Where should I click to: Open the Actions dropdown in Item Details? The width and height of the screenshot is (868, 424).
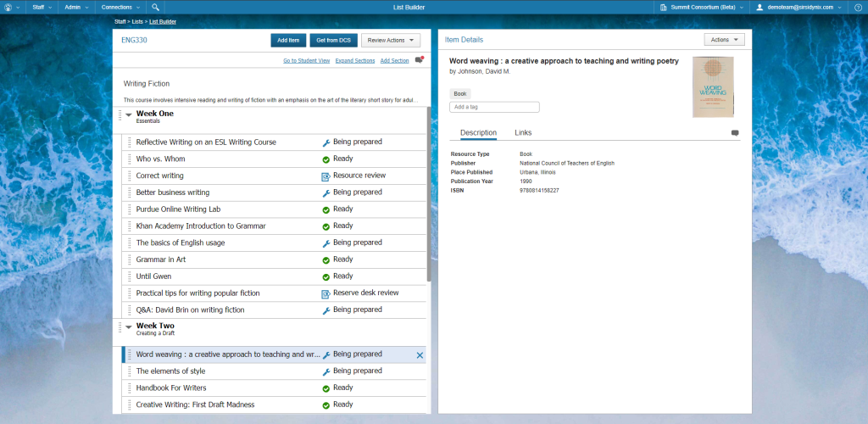tap(724, 39)
